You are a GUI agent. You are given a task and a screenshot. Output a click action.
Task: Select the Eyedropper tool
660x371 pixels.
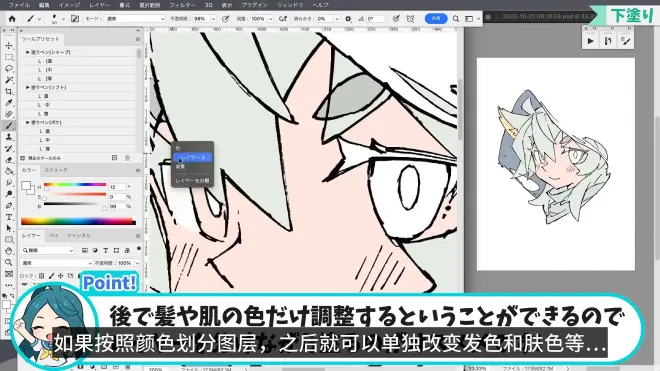[9, 103]
